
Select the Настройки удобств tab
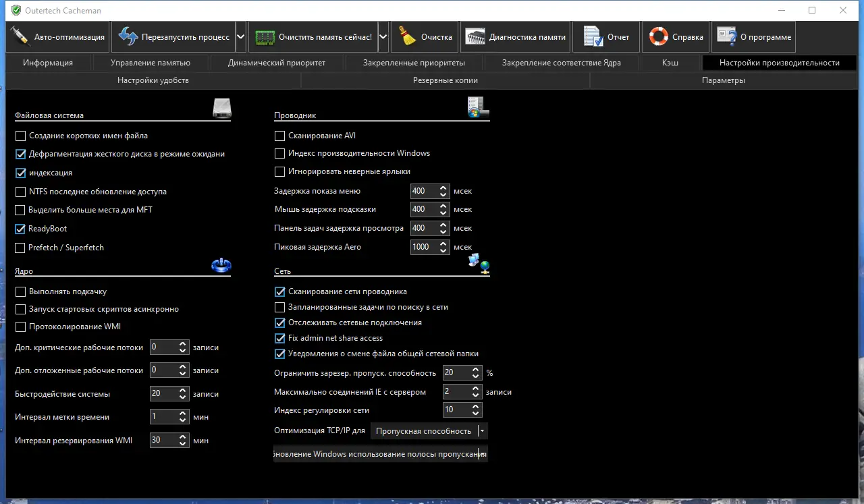tap(153, 80)
